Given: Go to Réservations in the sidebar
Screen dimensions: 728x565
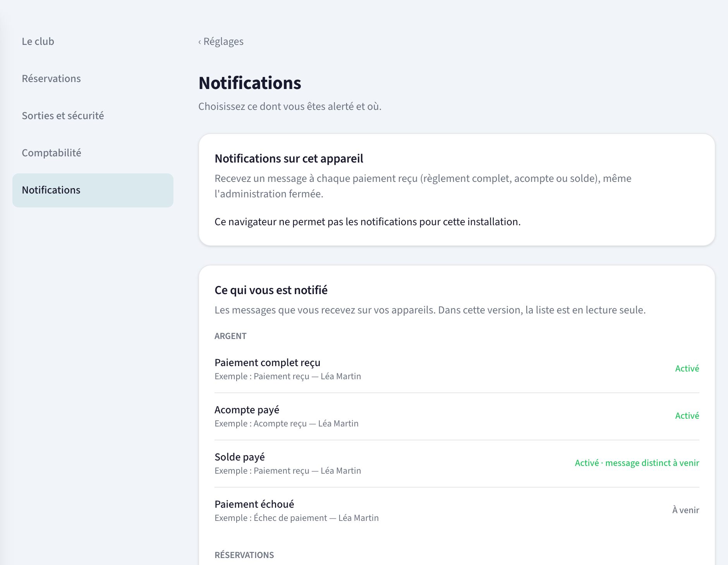Looking at the screenshot, I should click(x=51, y=79).
